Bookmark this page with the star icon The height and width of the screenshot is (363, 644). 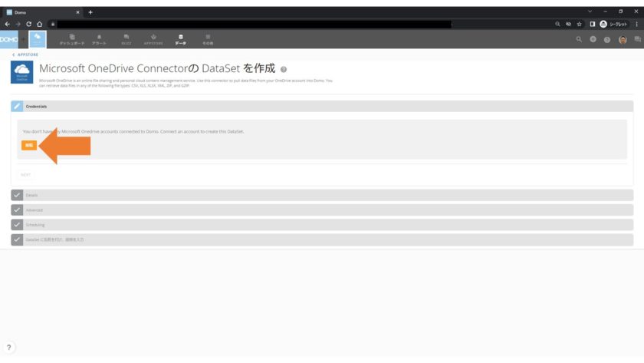[x=579, y=25]
